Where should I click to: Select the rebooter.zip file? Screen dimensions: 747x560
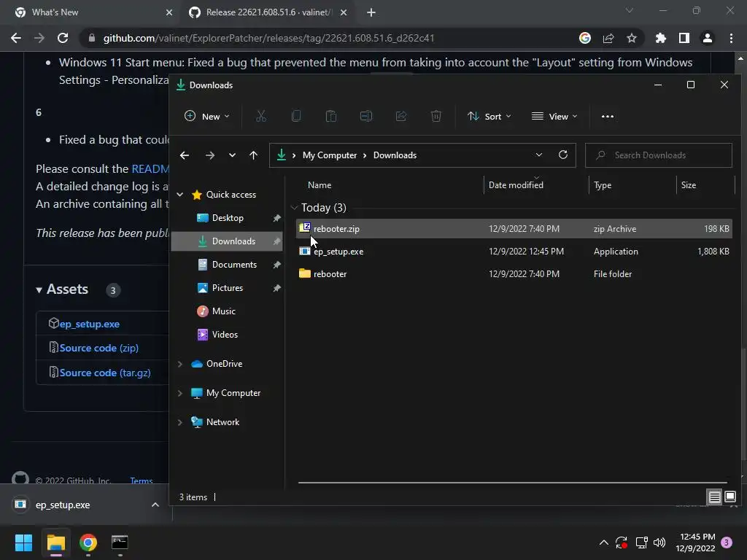[x=514, y=228]
